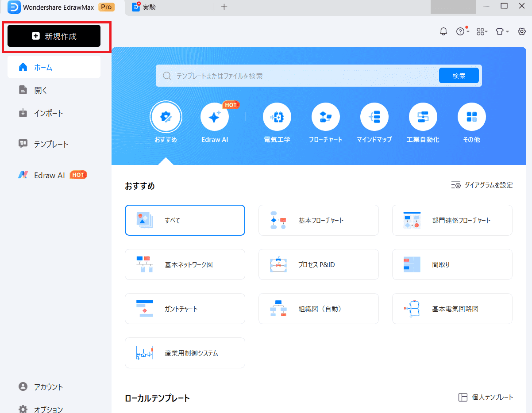This screenshot has height=413, width=532.
Task: Open the help question mark dropdown
Action: 462,31
